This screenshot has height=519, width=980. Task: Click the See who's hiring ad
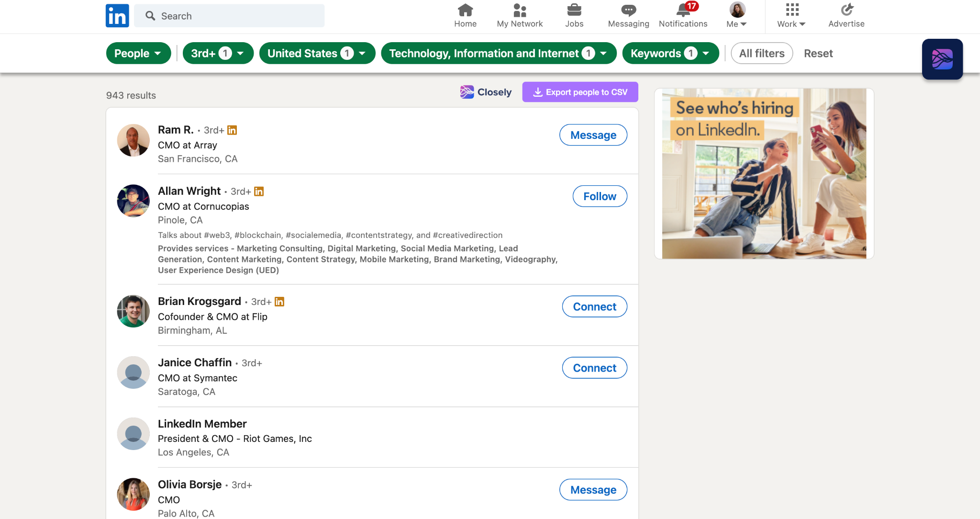pyautogui.click(x=764, y=173)
